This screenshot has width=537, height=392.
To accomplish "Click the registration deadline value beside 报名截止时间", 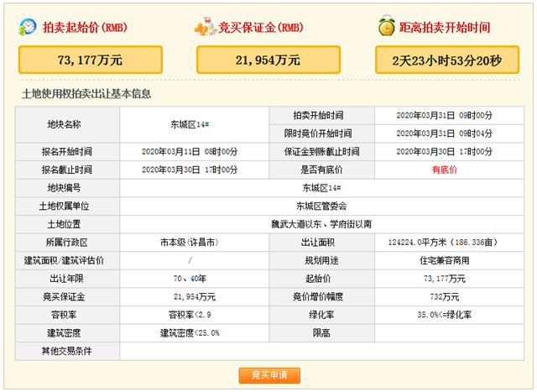I will (x=190, y=170).
